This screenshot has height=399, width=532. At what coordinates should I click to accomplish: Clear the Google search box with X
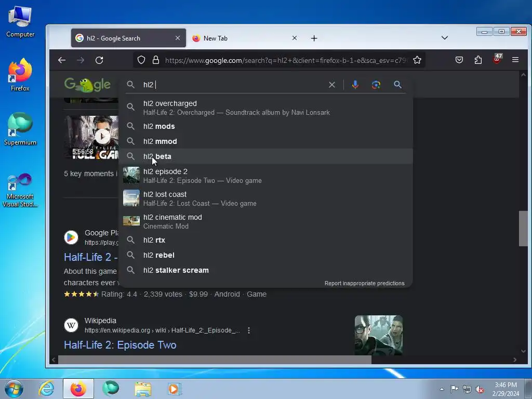tap(332, 85)
